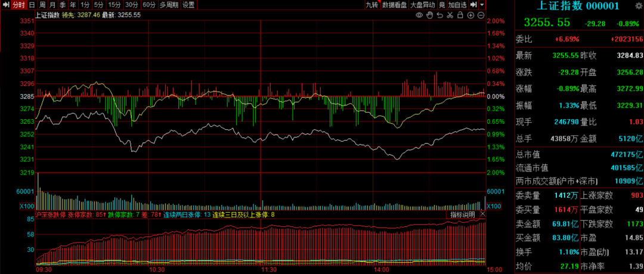
Task: Switch to the 分时 intraday tab
Action: tap(18, 5)
